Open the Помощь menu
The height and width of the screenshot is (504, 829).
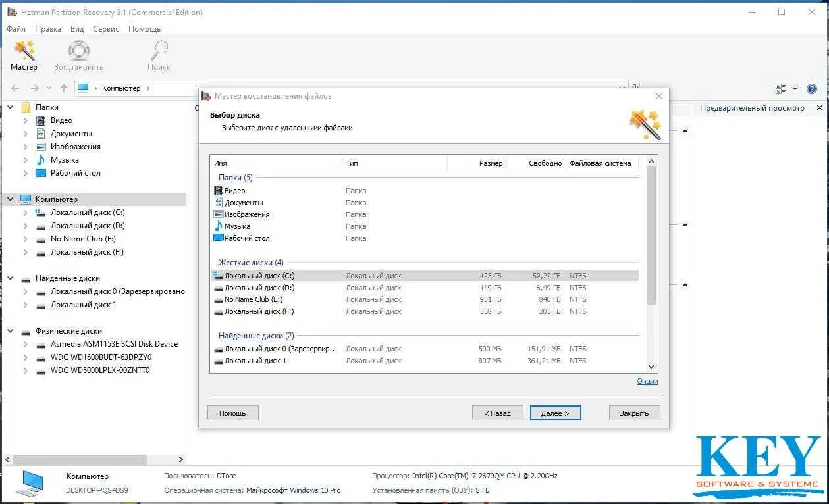[x=144, y=29]
